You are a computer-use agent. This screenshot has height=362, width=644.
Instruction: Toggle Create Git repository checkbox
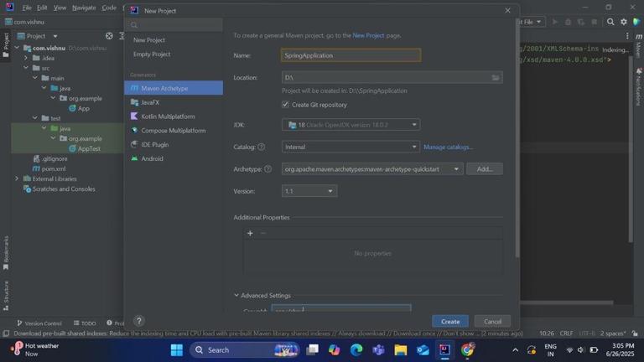pos(285,105)
